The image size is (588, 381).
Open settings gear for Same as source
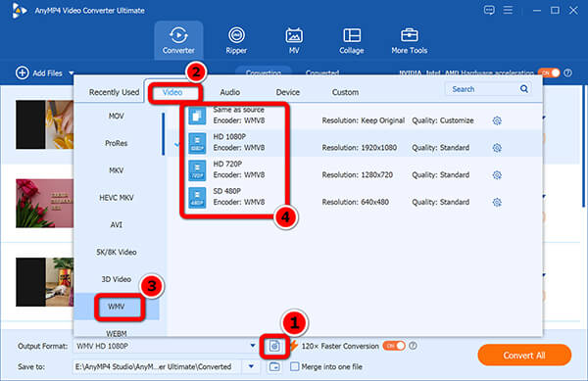497,120
